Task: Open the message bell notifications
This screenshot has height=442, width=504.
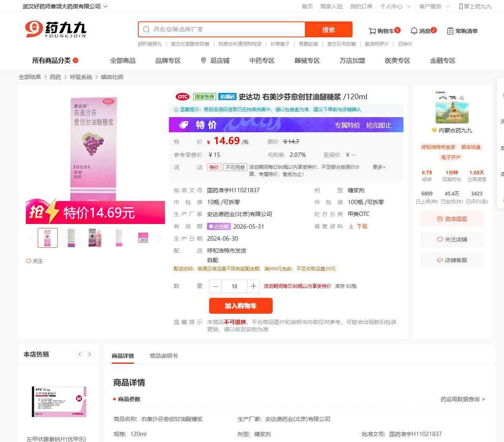Action: (414, 31)
